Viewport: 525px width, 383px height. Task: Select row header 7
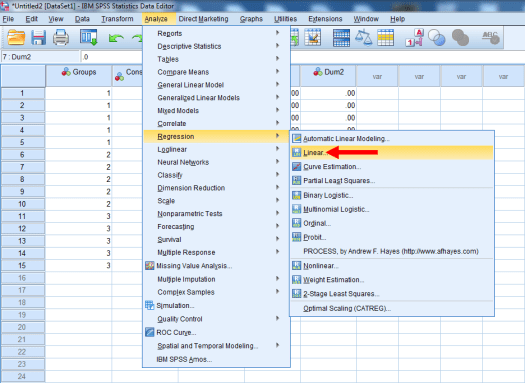point(22,167)
